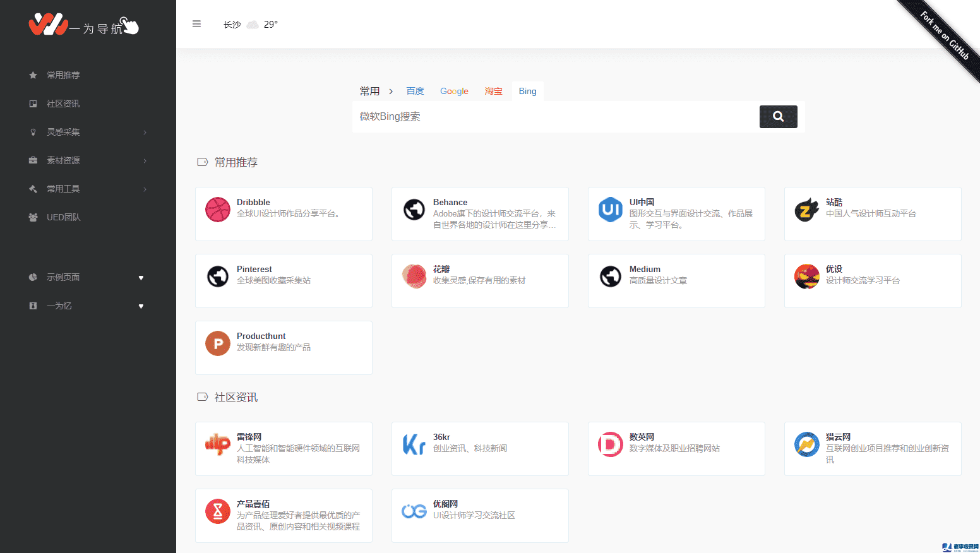Expand the 常用工具 sidebar submenu
Screen dimensions: 980x553
pyautogui.click(x=87, y=189)
